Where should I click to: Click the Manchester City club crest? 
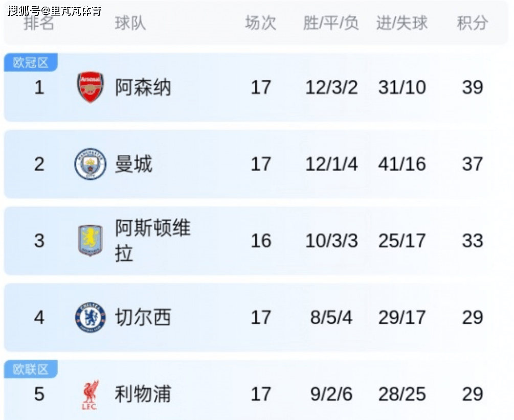[90, 164]
